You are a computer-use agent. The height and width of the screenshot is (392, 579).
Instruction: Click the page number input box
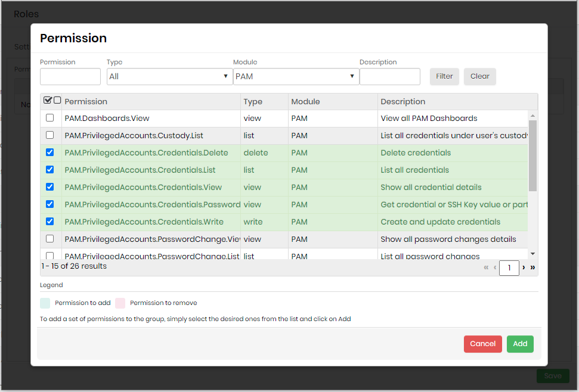(509, 267)
